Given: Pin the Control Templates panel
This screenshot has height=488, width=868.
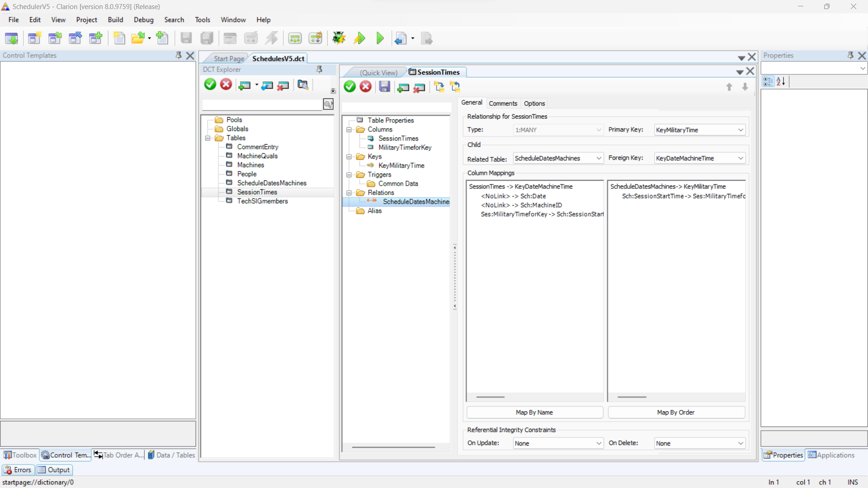Looking at the screenshot, I should tap(179, 55).
